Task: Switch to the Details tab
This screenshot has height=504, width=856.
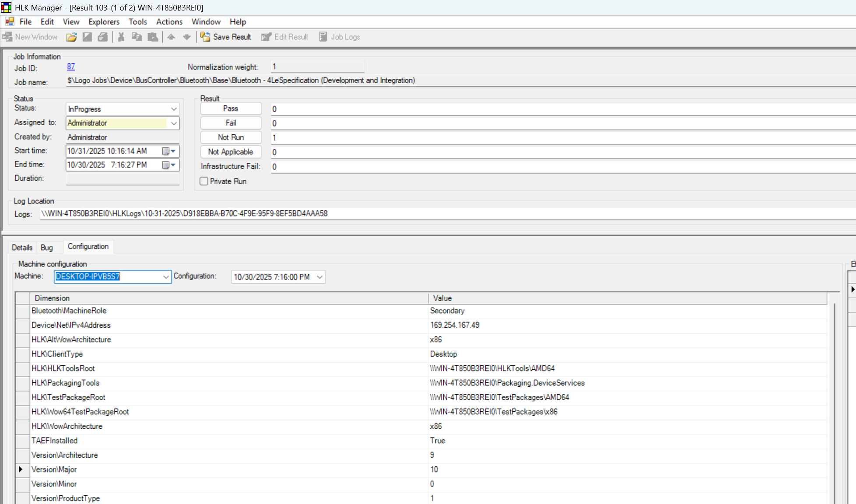Action: (22, 248)
